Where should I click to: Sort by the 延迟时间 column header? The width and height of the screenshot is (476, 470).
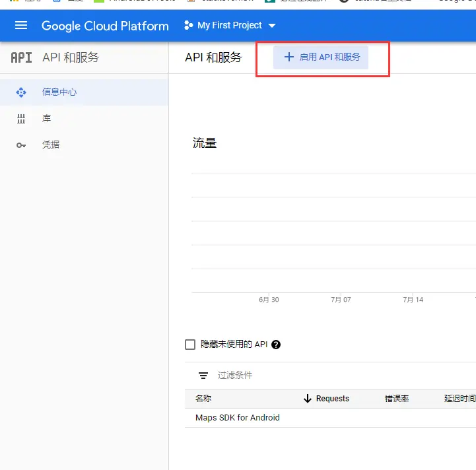click(x=460, y=398)
